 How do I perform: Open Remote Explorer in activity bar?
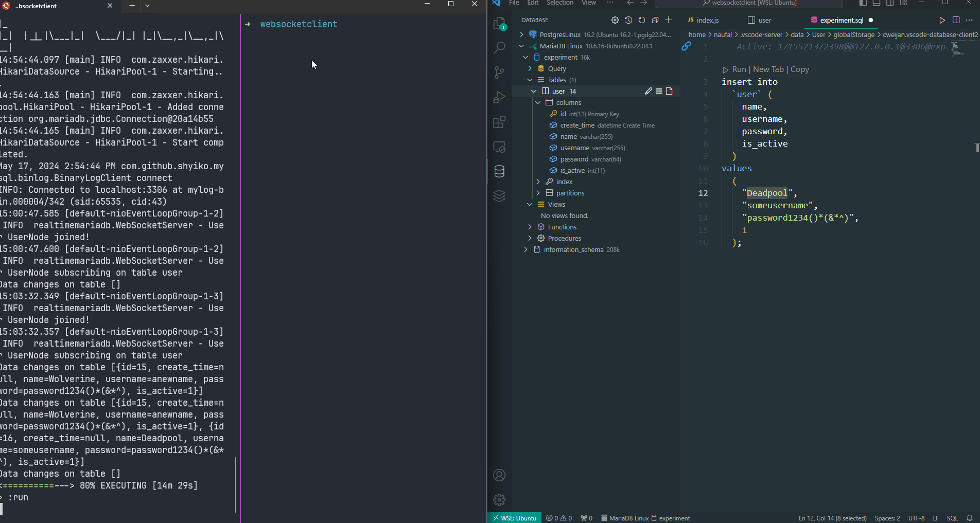[x=499, y=147]
